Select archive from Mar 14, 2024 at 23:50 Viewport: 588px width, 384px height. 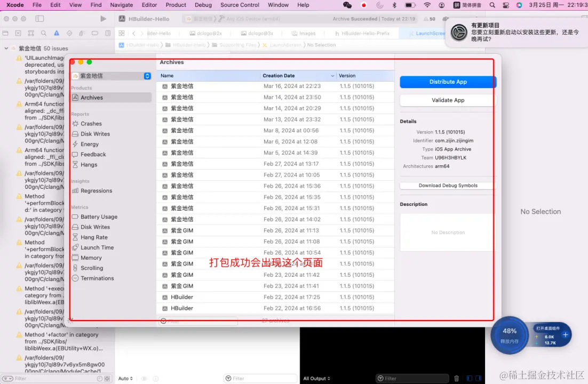(x=275, y=97)
